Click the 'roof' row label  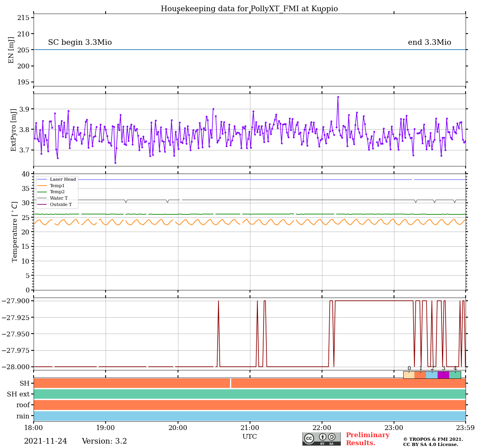[x=23, y=405]
